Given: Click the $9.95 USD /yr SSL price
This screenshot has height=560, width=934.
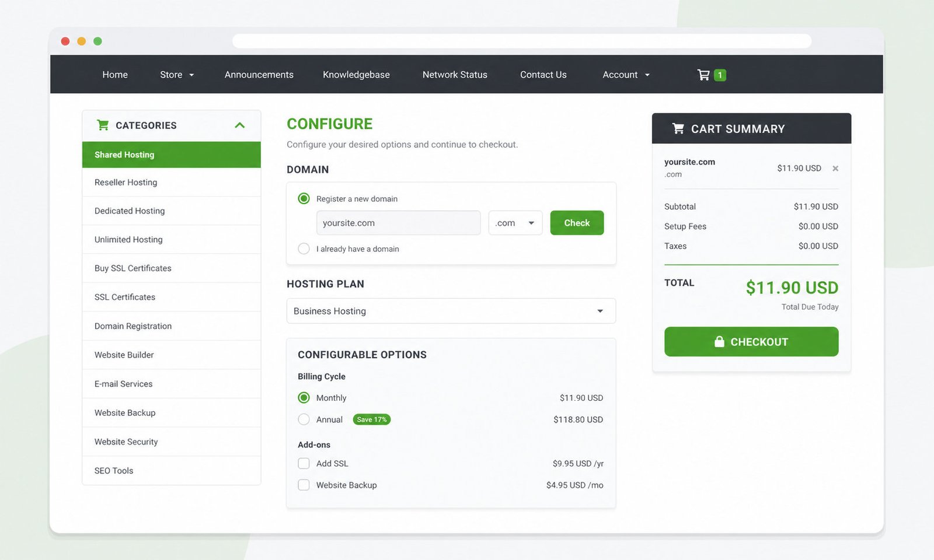Looking at the screenshot, I should click(x=578, y=463).
